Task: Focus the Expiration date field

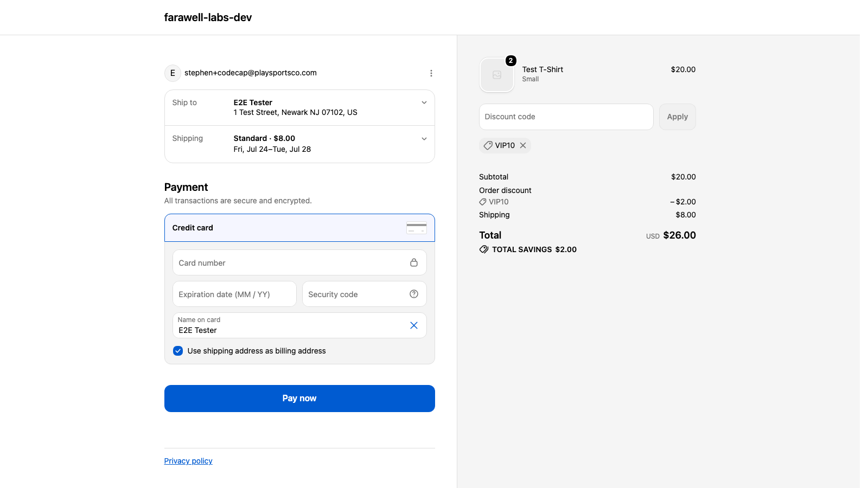Action: (234, 294)
